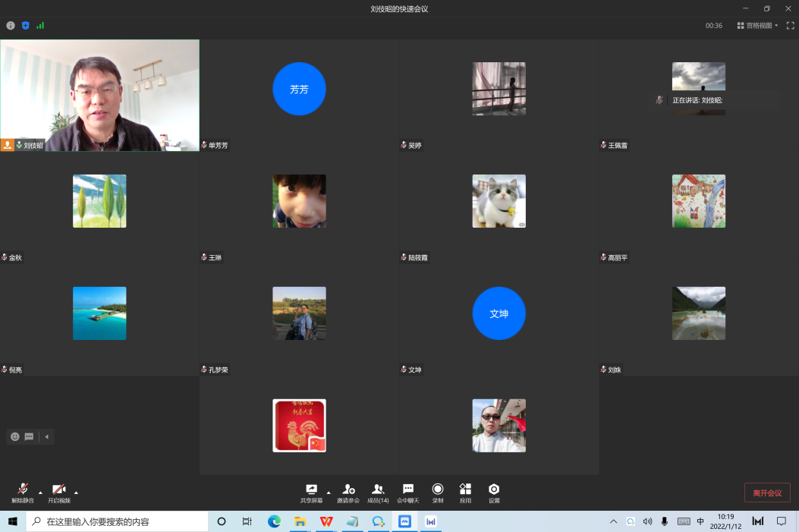Expand video options arrow beside 开启视频
This screenshot has height=532, width=799.
coord(76,492)
